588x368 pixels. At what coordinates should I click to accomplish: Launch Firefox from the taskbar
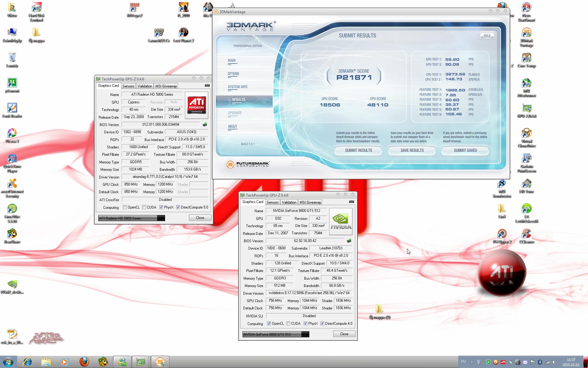point(85,362)
